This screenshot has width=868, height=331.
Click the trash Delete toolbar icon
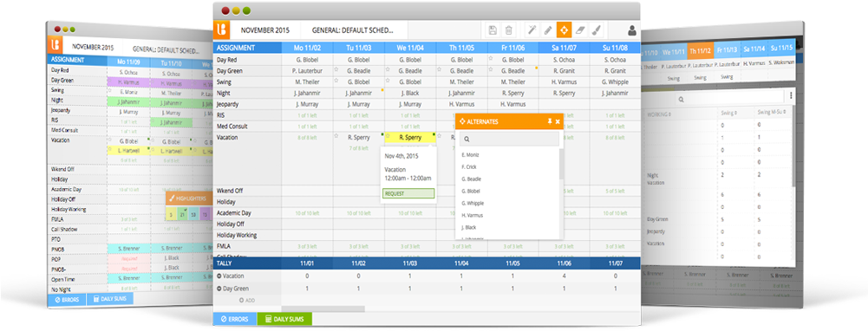(x=509, y=29)
